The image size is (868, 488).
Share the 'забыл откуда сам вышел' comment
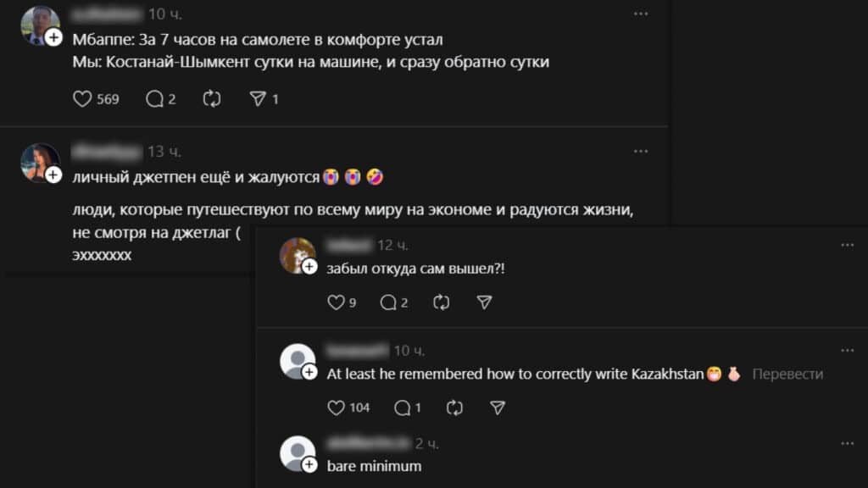pyautogui.click(x=484, y=302)
